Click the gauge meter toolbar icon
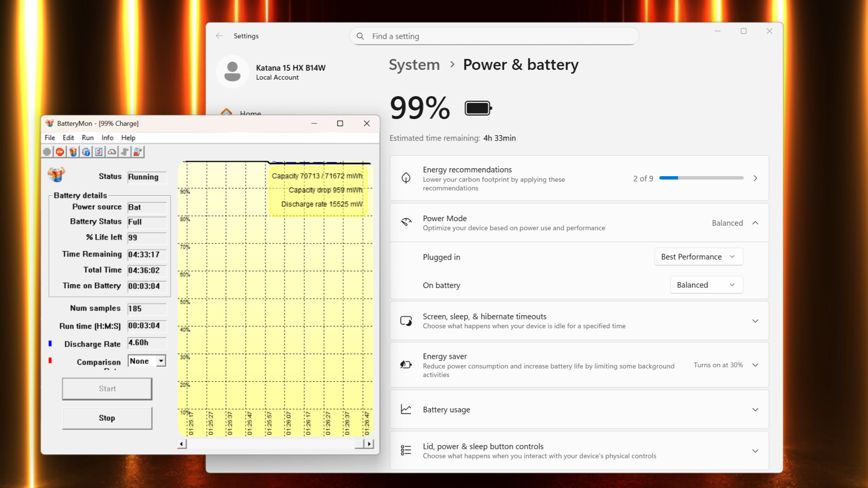 click(112, 152)
